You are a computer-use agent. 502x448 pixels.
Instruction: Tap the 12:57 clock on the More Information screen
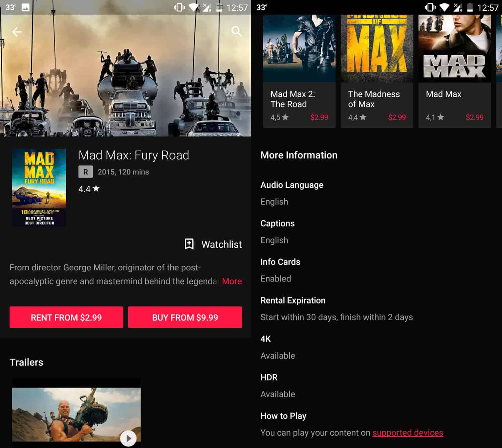(x=488, y=7)
